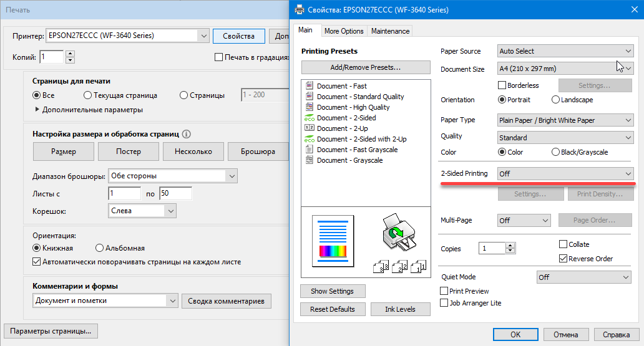Choose Black/Grayscale color mode
Image resolution: width=644 pixels, height=346 pixels.
point(555,152)
